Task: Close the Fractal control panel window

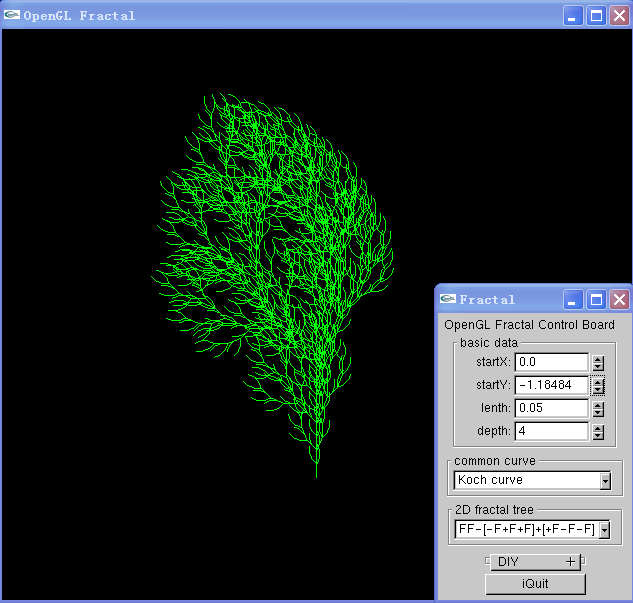Action: tap(620, 299)
